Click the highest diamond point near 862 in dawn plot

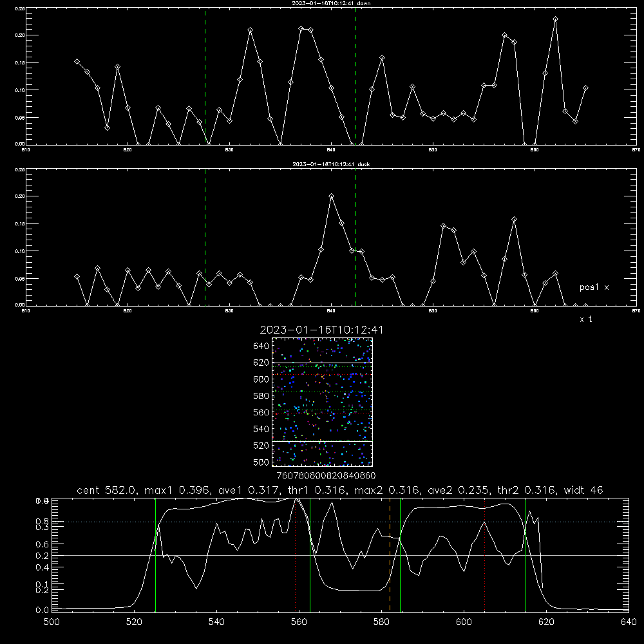(555, 19)
